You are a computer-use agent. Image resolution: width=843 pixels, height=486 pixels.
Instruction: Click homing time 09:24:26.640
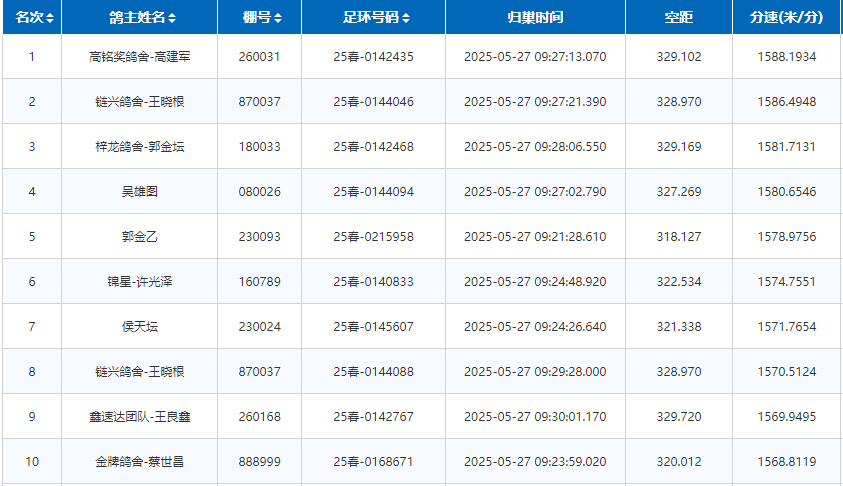coord(570,326)
